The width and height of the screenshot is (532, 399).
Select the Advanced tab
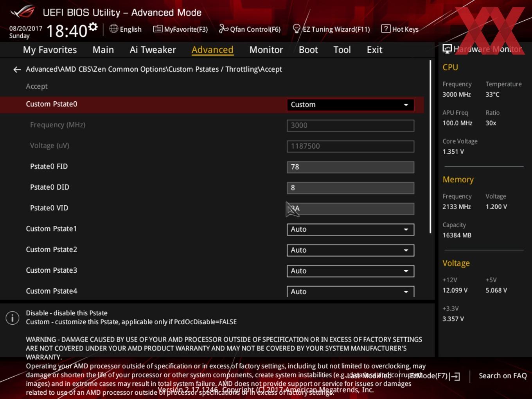pos(212,50)
